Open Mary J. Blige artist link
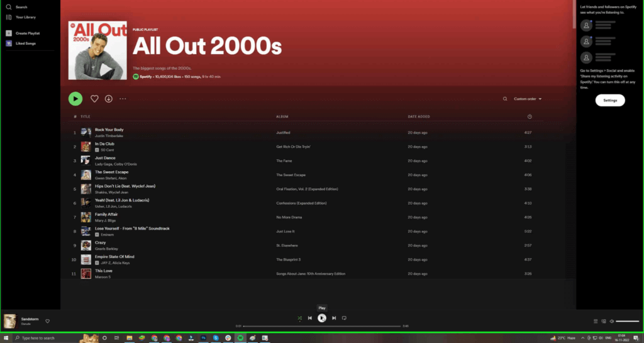This screenshot has width=644, height=343. (105, 220)
